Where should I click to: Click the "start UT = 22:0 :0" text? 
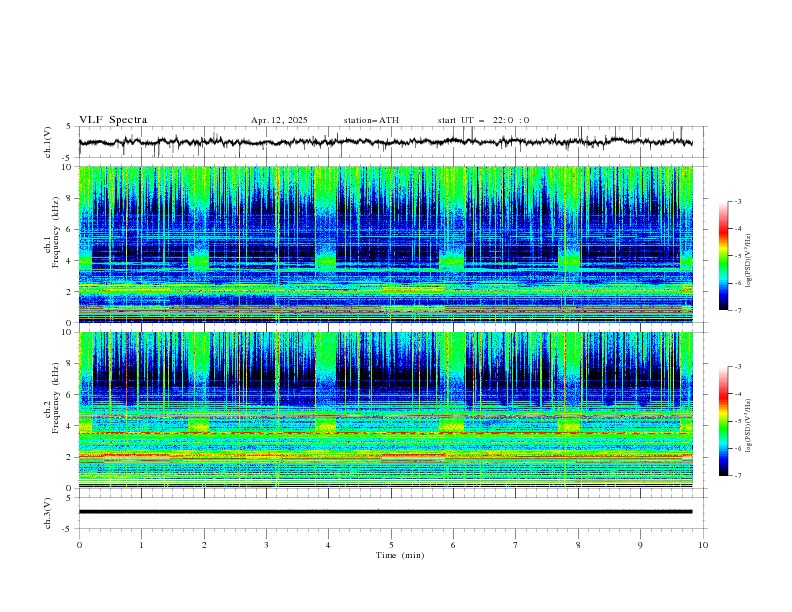[483, 120]
